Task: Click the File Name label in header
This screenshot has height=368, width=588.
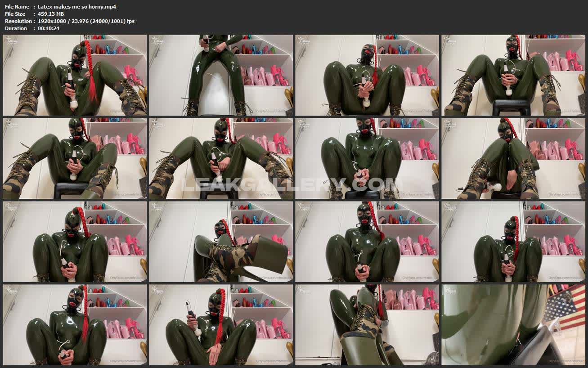Action: click(x=17, y=7)
